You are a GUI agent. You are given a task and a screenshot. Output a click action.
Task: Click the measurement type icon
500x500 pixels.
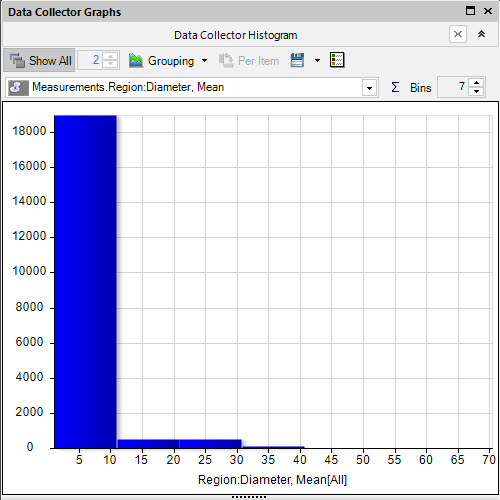[18, 87]
